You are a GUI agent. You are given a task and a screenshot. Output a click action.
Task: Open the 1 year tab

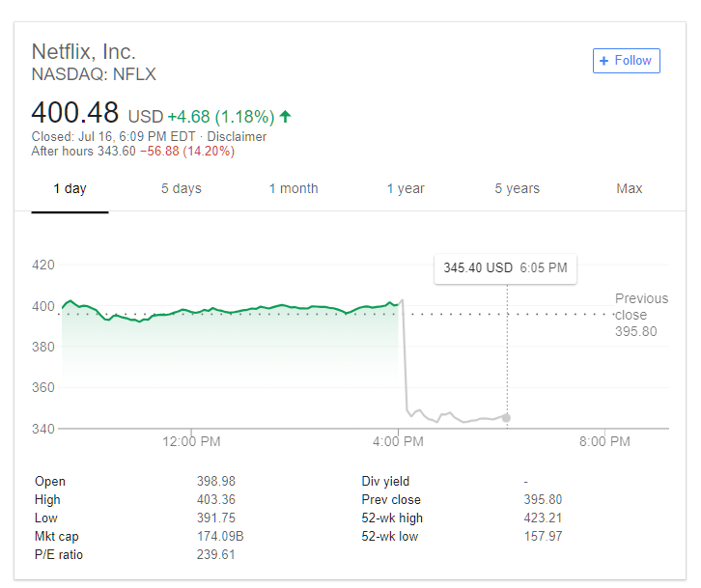[x=406, y=188]
